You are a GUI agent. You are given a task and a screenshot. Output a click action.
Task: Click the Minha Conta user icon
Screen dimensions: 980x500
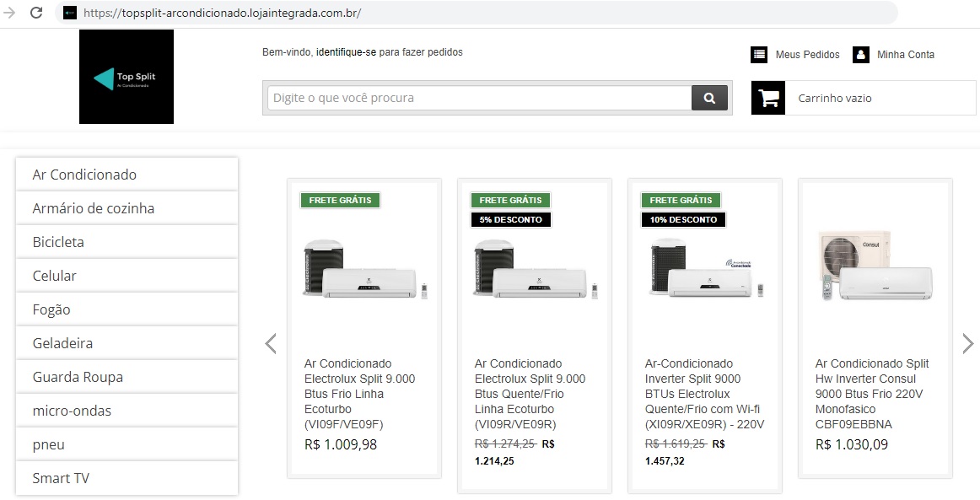860,54
